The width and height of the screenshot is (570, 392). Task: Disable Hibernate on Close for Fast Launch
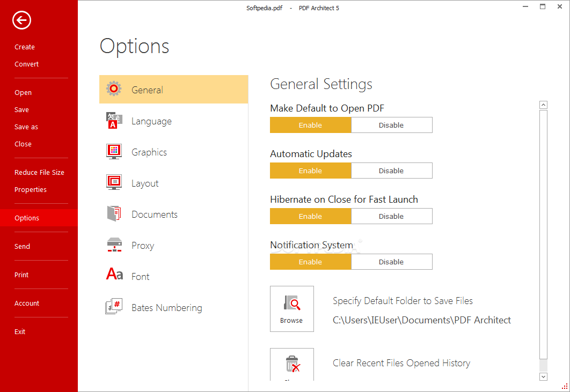391,216
